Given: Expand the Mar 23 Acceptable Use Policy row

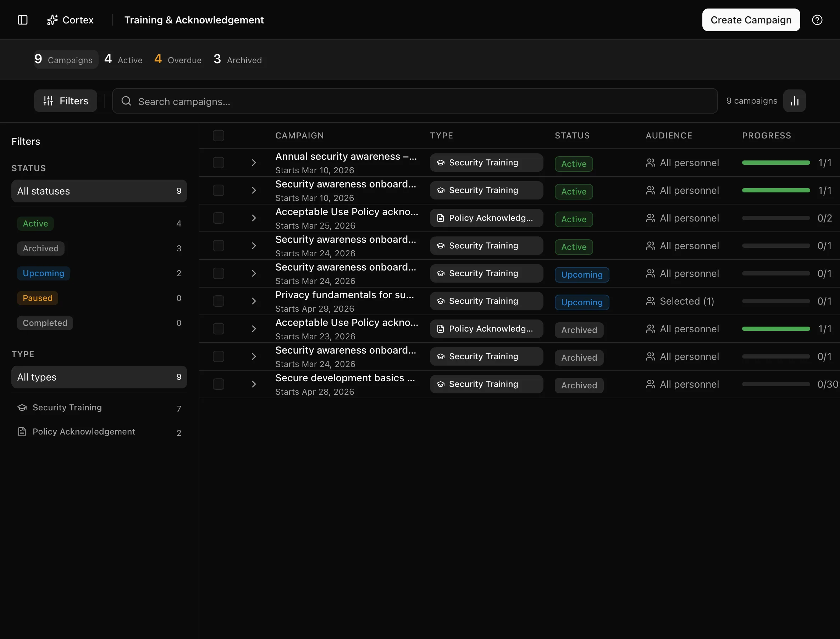Looking at the screenshot, I should pos(254,329).
